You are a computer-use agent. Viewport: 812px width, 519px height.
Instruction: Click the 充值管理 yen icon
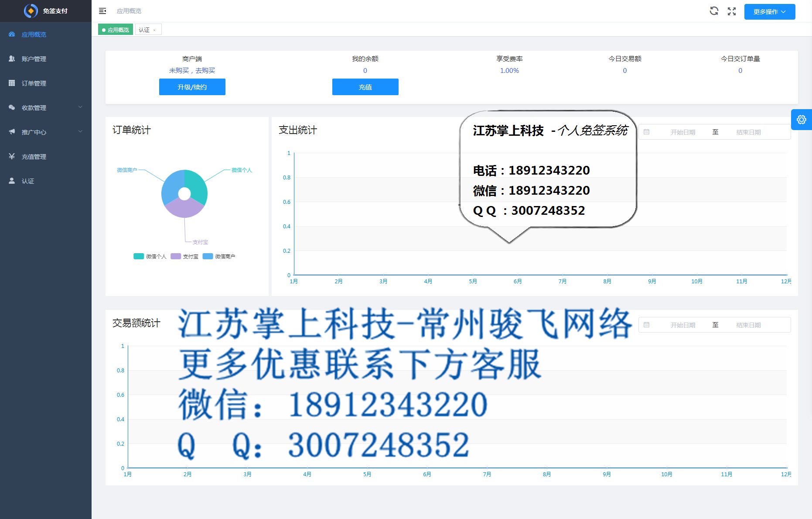(12, 156)
